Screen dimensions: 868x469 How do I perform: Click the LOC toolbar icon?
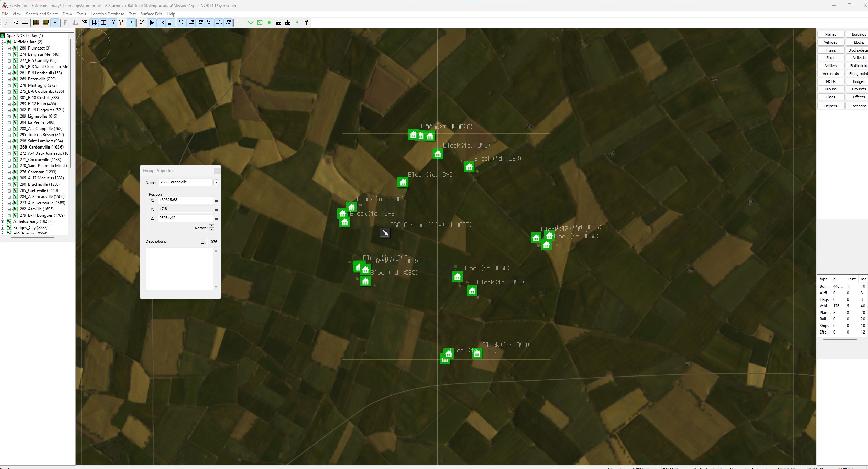pyautogui.click(x=239, y=23)
